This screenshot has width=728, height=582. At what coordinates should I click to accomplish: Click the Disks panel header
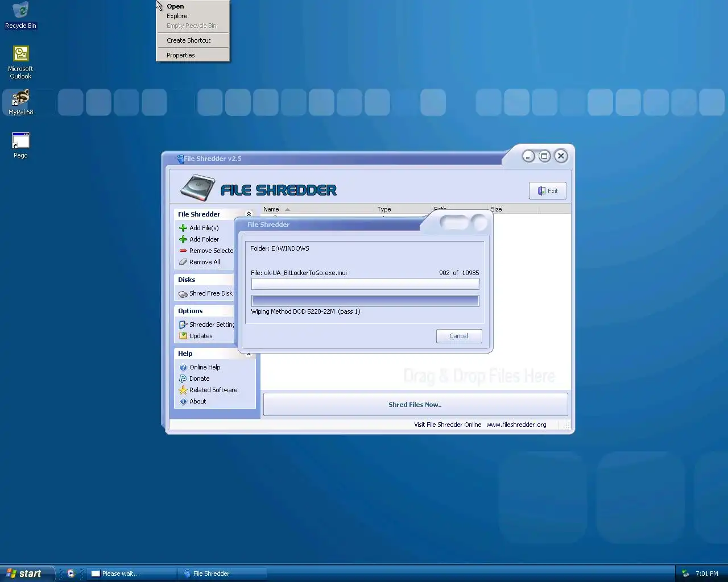click(x=205, y=280)
